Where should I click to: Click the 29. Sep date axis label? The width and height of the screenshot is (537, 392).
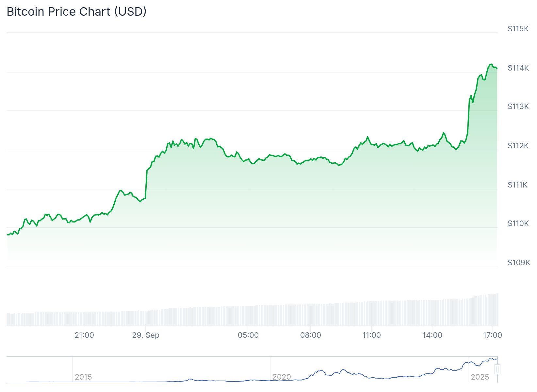[x=146, y=335]
